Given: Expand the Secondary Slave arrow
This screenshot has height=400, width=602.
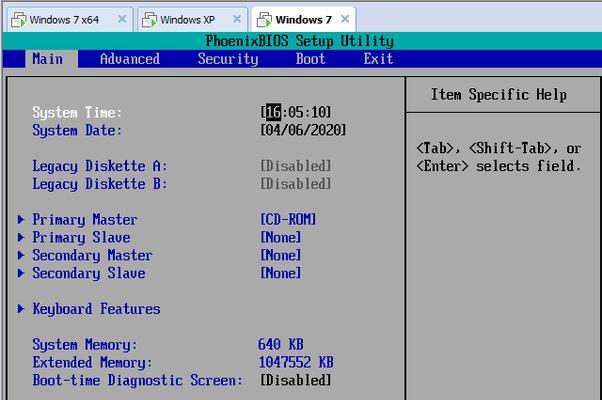Looking at the screenshot, I should click(x=21, y=273).
